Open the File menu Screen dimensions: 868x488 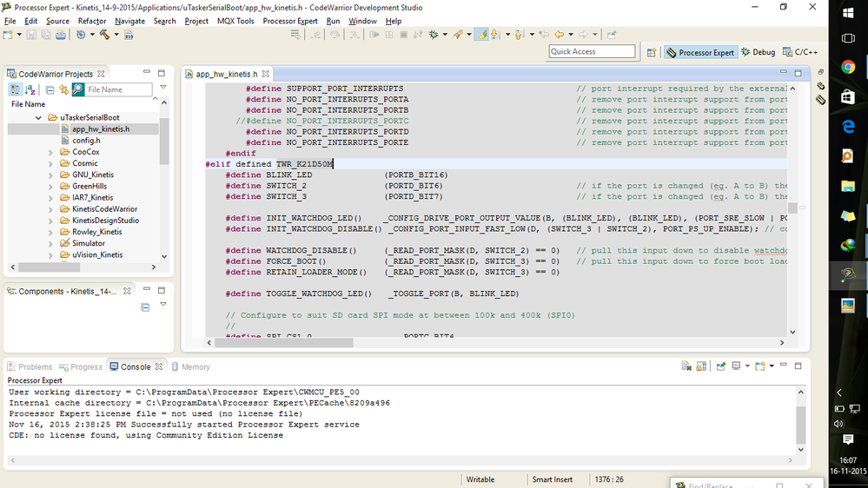[x=10, y=21]
